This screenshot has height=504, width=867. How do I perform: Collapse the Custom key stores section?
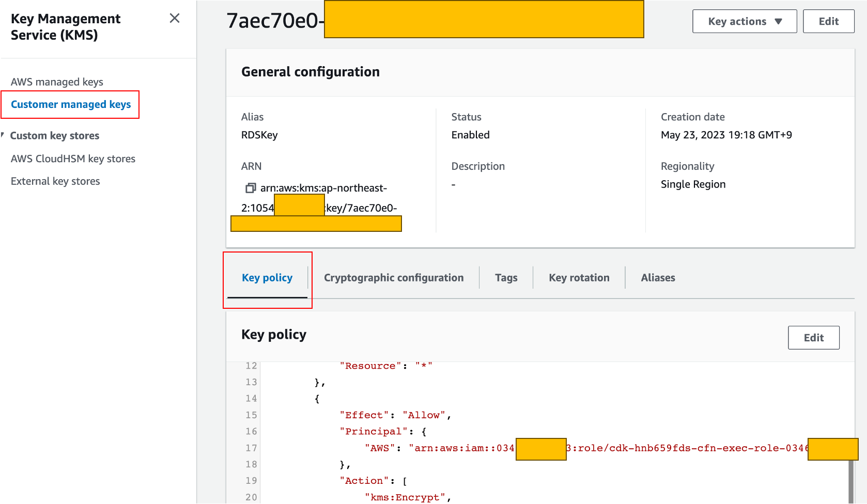click(3, 135)
